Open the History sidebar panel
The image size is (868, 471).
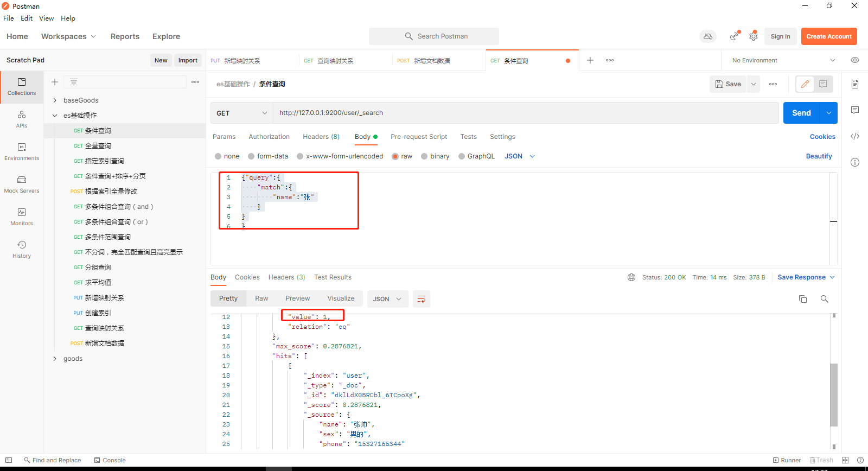(22, 249)
